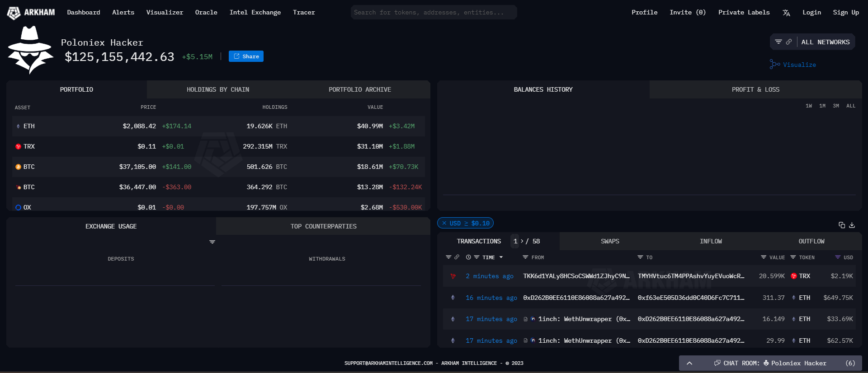Open Oracle in the top navigation
The width and height of the screenshot is (868, 373).
(x=206, y=12)
